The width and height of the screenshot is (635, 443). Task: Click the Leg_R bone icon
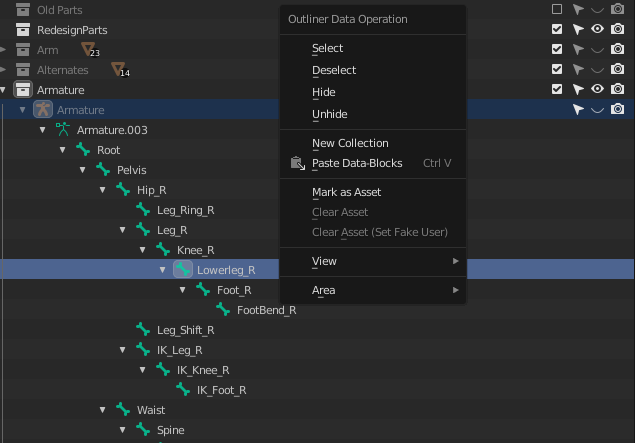(143, 230)
